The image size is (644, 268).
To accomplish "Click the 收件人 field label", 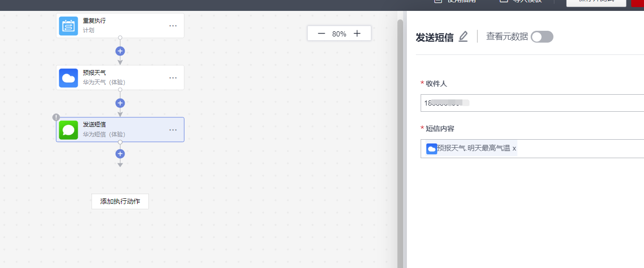I will (436, 84).
